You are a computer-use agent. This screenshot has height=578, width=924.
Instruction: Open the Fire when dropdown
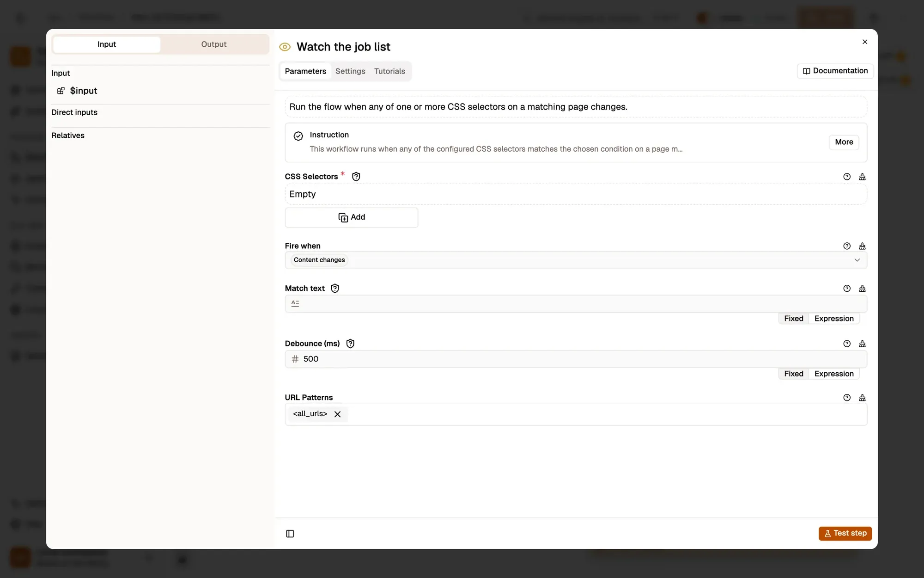tap(576, 260)
